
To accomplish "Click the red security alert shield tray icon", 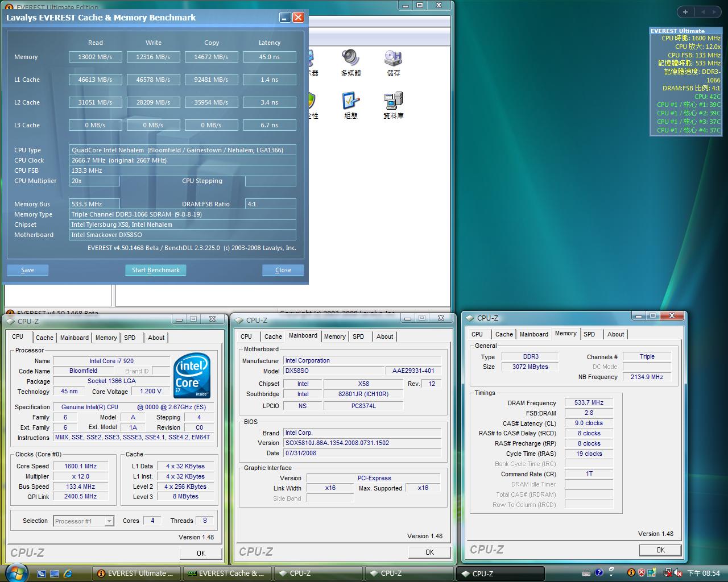I will click(x=642, y=573).
